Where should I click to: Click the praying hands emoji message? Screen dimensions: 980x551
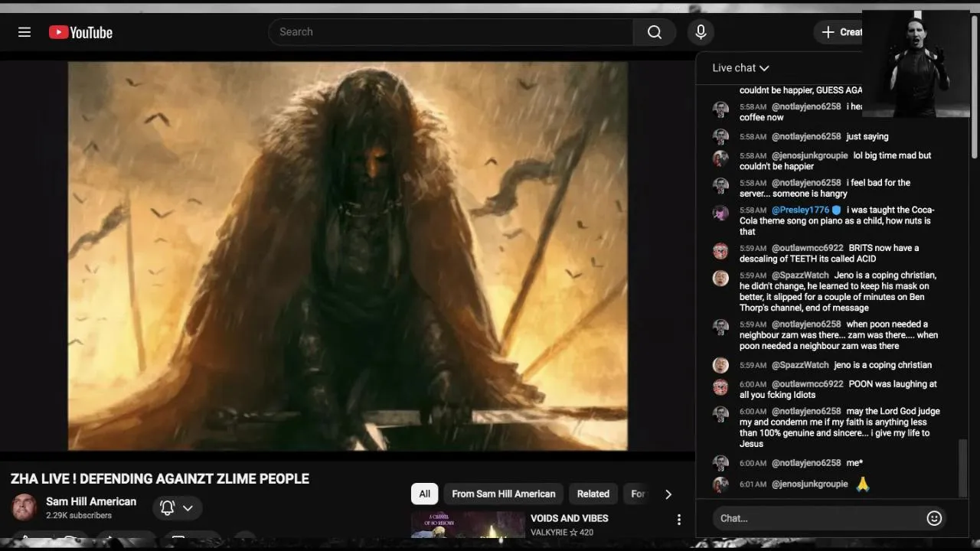(863, 484)
